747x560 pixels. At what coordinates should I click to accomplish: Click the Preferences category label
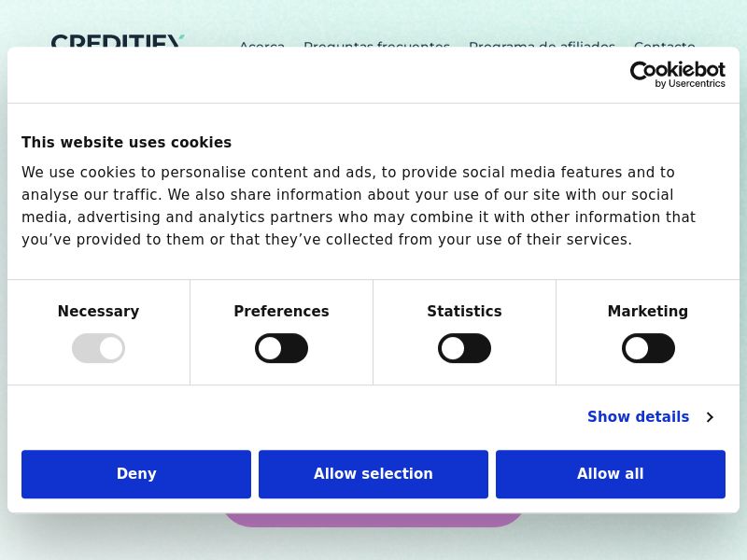281,312
